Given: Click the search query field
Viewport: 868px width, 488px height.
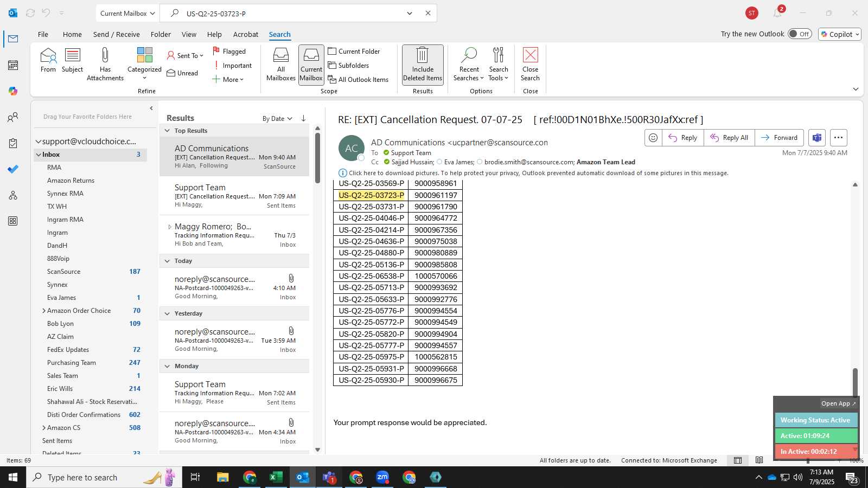Looking at the screenshot, I should tap(293, 13).
